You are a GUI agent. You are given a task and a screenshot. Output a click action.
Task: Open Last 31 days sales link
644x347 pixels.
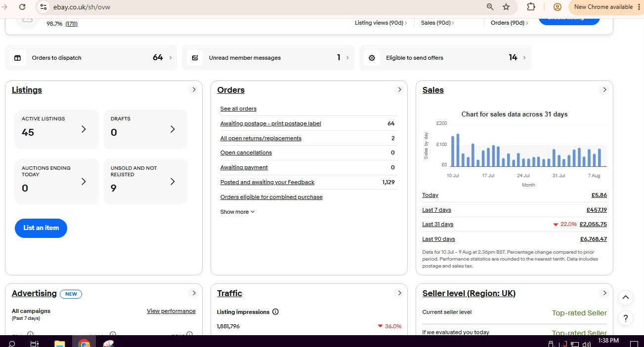coord(437,224)
